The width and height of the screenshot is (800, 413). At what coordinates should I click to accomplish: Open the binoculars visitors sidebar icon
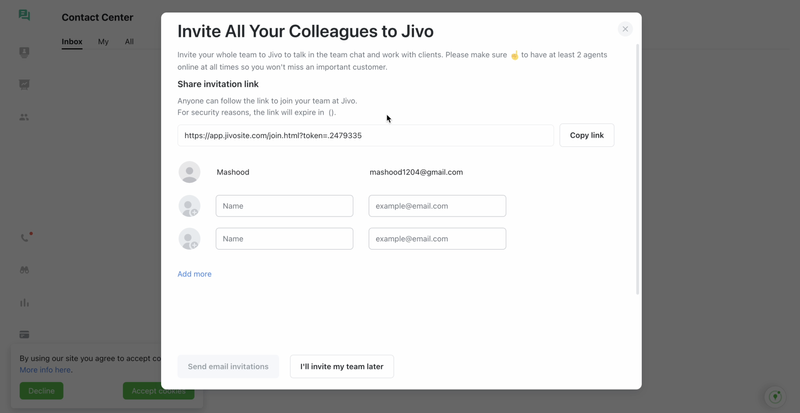pyautogui.click(x=24, y=270)
